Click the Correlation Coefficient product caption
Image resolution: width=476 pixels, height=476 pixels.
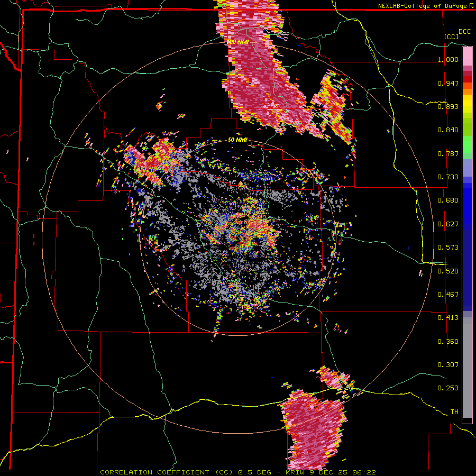click(x=238, y=472)
